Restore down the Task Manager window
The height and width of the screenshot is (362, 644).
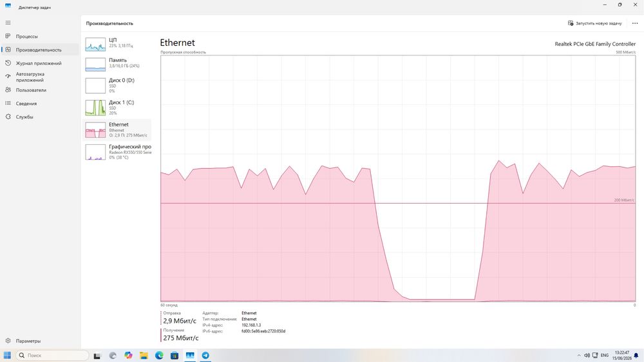pos(620,5)
